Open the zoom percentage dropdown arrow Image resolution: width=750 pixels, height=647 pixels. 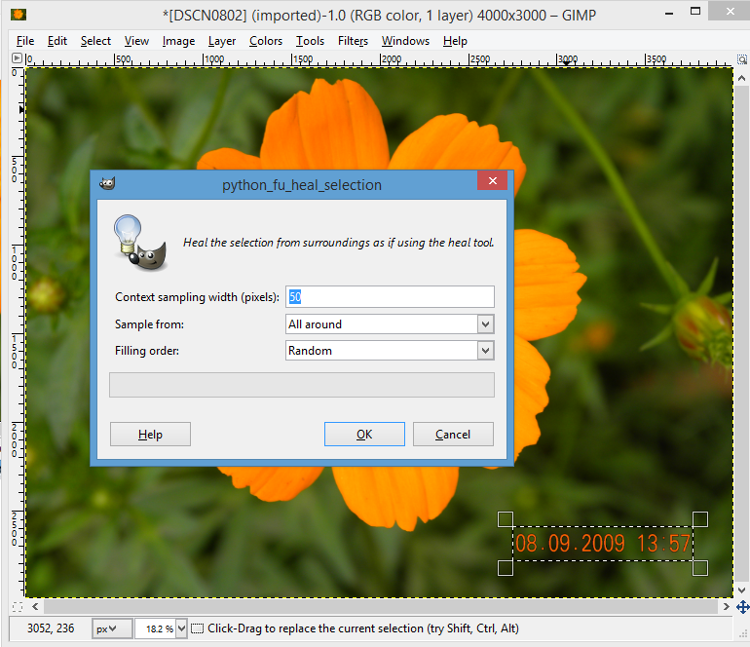(x=181, y=629)
